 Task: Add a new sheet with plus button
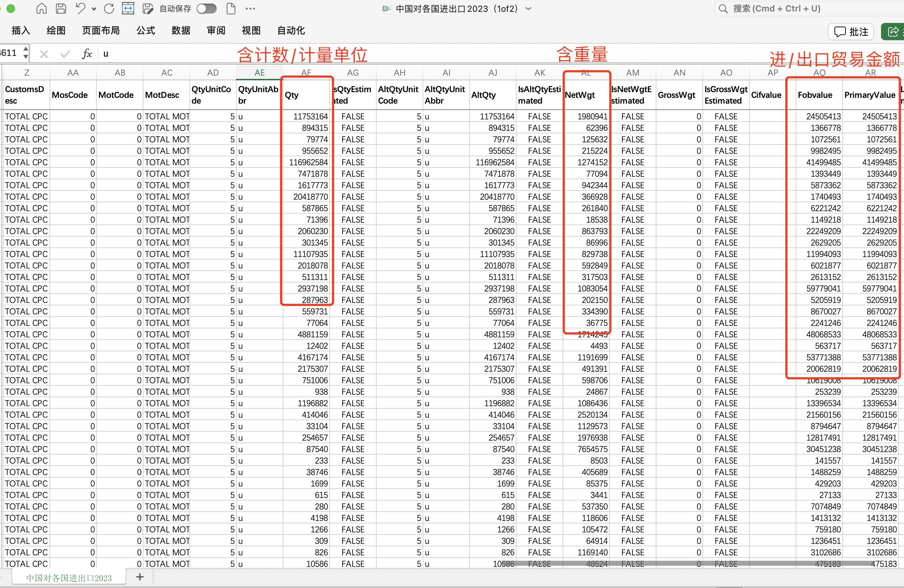coord(140,577)
